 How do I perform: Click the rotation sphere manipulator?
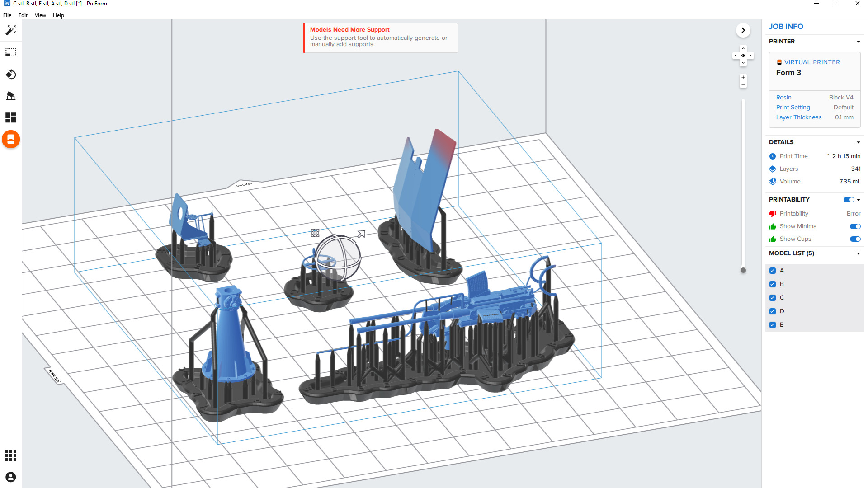pos(338,258)
